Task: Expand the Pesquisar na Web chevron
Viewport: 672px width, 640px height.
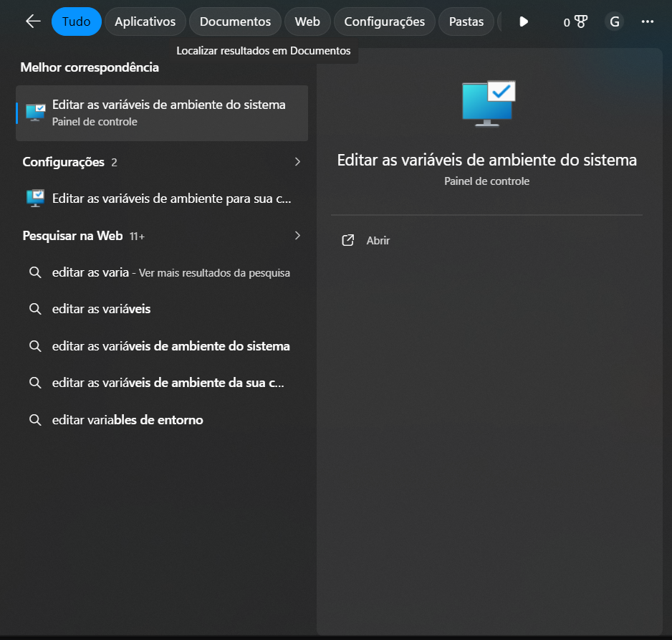Action: tap(297, 236)
